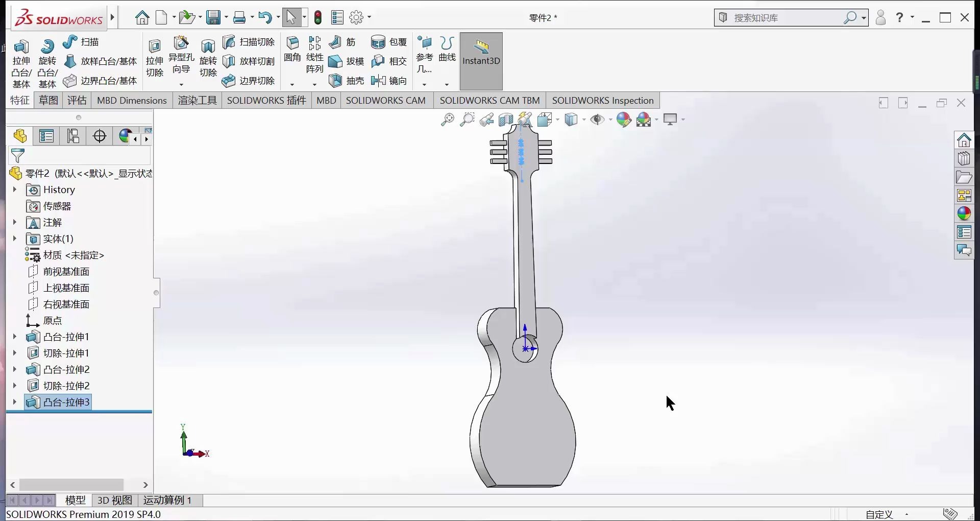Expand the 凸台-拉伸1 feature node
This screenshot has width=980, height=521.
[x=14, y=337]
